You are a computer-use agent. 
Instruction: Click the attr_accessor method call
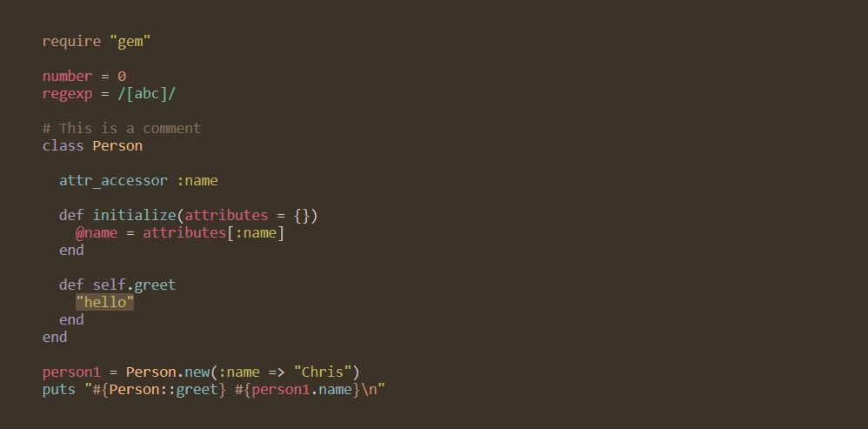(113, 181)
